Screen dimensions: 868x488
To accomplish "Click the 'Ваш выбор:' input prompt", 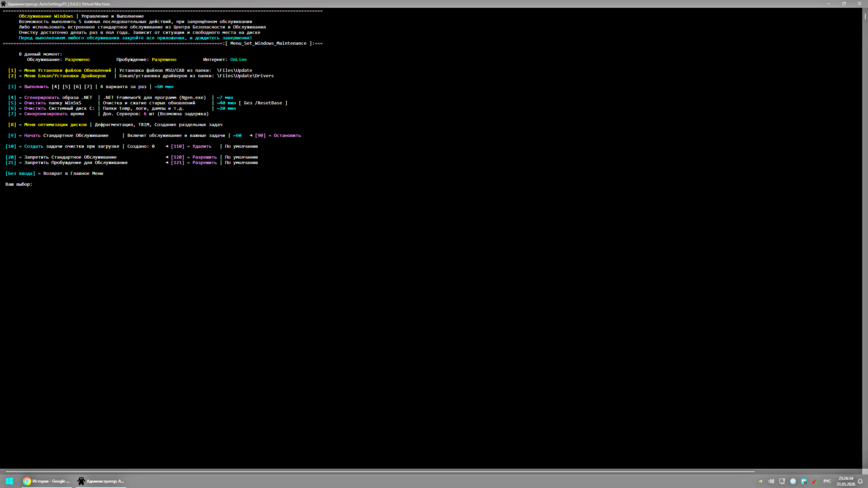I will tap(19, 184).
